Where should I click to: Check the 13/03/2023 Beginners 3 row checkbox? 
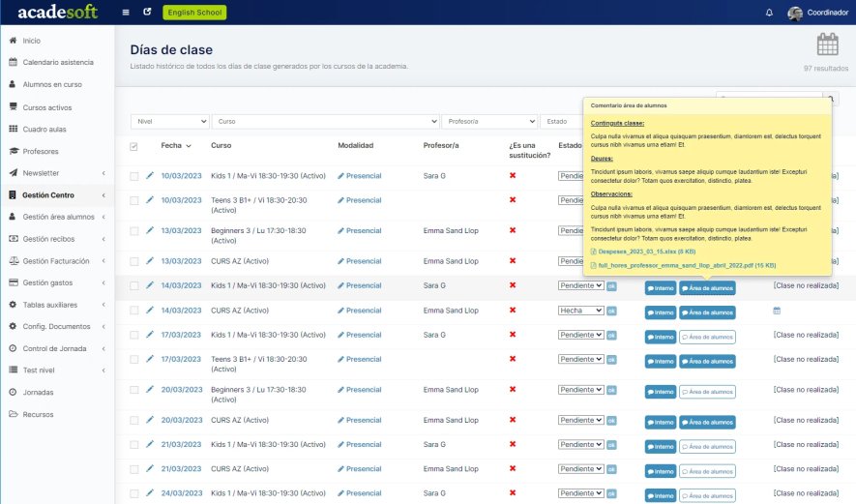coord(133,231)
